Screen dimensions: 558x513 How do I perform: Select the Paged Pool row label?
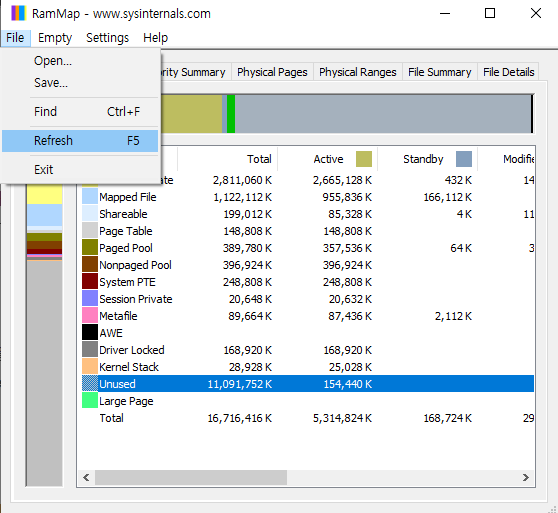pos(126,248)
